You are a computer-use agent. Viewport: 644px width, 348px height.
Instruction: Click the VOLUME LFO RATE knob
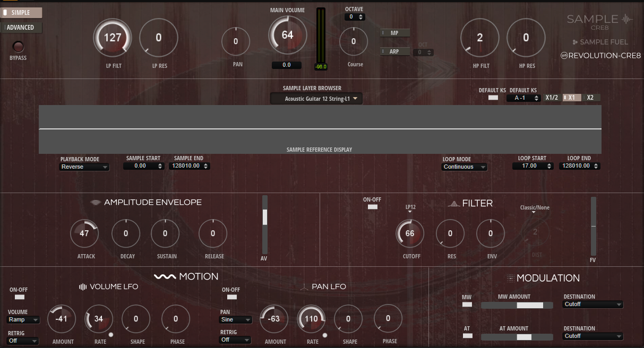pyautogui.click(x=99, y=319)
